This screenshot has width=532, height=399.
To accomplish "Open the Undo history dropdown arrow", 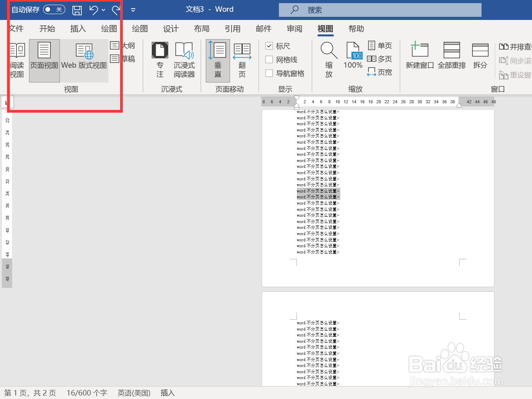I will (x=103, y=10).
